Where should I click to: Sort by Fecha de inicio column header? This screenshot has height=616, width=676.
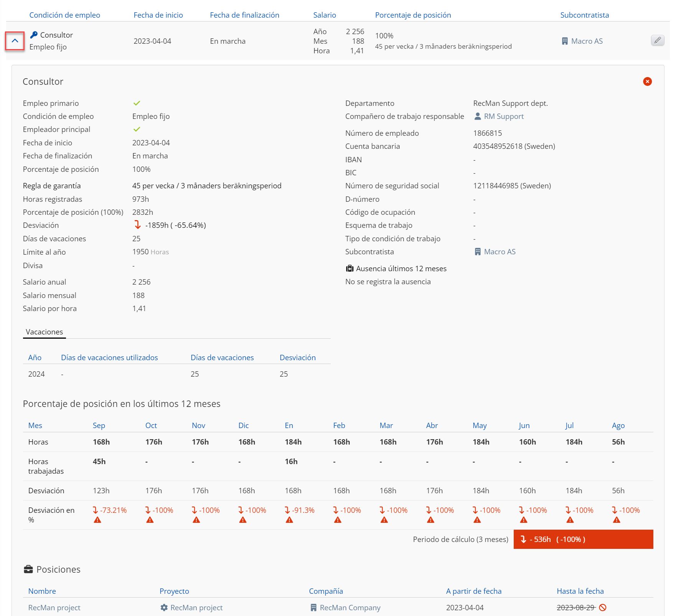coord(158,15)
